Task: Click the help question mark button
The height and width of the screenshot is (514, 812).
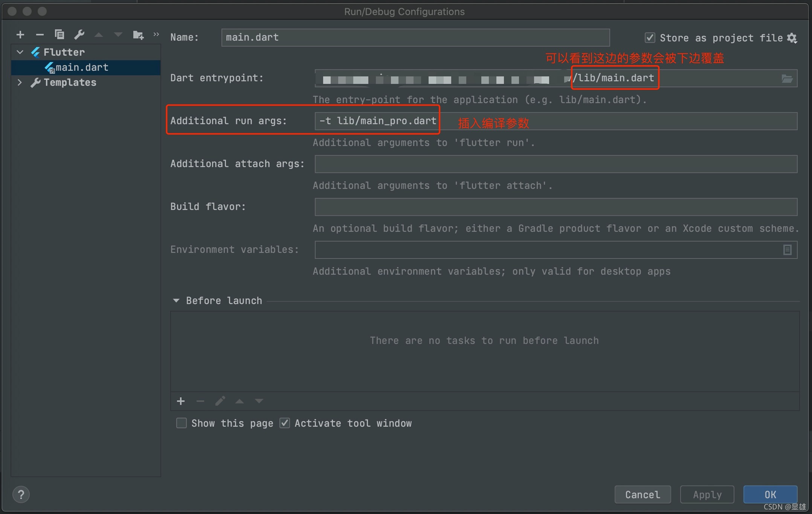Action: [x=21, y=494]
